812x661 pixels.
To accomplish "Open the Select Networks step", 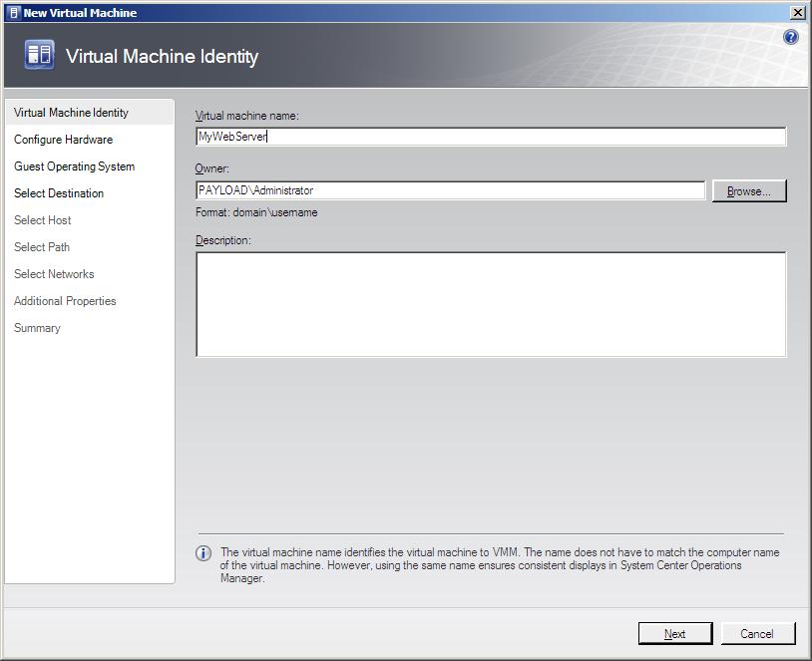I will click(54, 274).
